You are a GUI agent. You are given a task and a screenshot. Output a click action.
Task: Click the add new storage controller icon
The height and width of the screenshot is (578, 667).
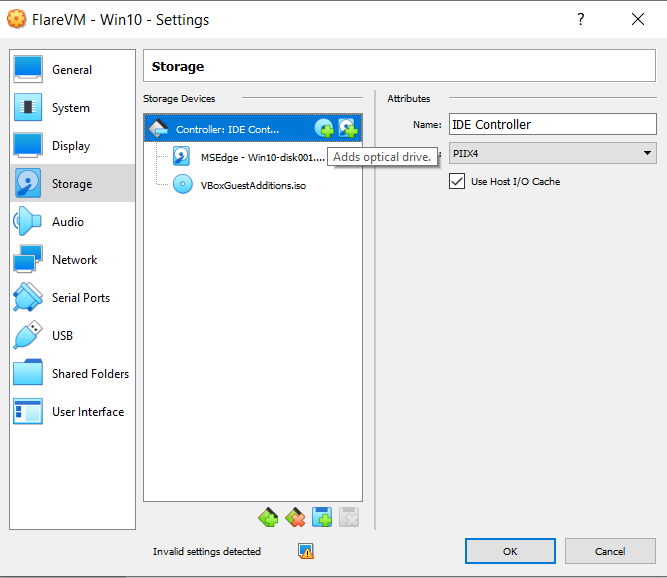[x=268, y=517]
